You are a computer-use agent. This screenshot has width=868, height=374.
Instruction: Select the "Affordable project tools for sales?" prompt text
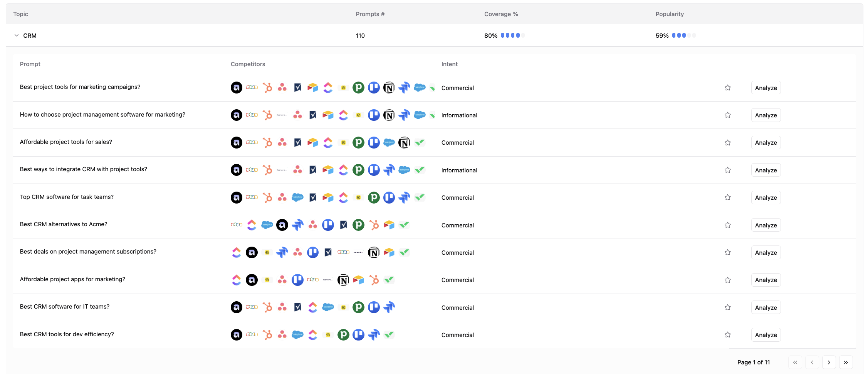(66, 142)
